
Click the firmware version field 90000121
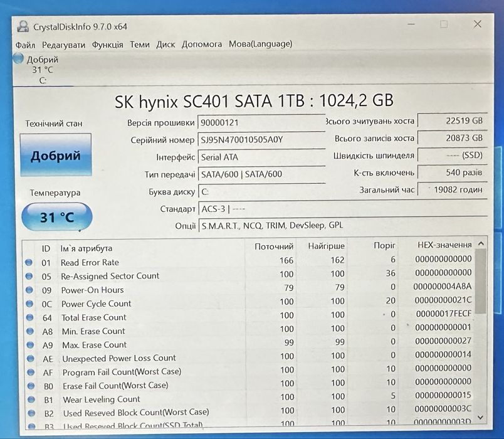(x=261, y=122)
